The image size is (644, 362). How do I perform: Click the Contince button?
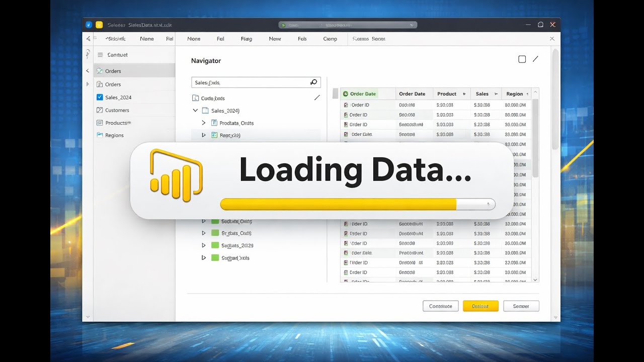pos(441,306)
